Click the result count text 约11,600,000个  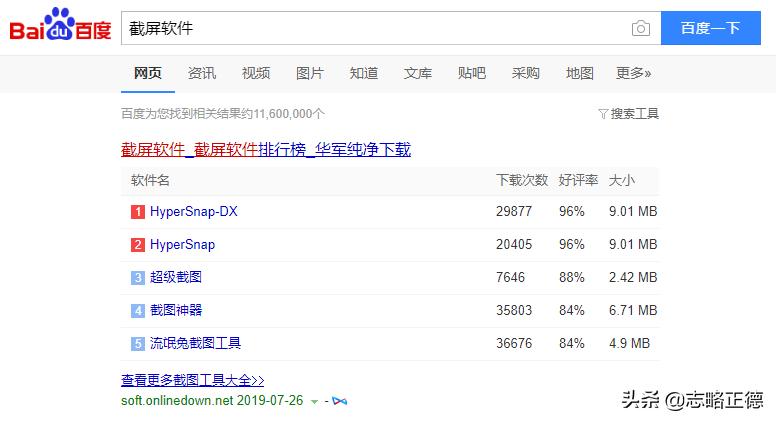pos(285,114)
